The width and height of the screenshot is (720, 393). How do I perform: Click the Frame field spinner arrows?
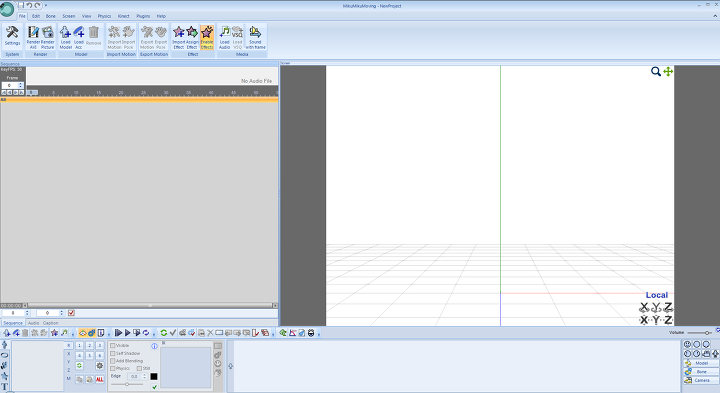point(21,85)
